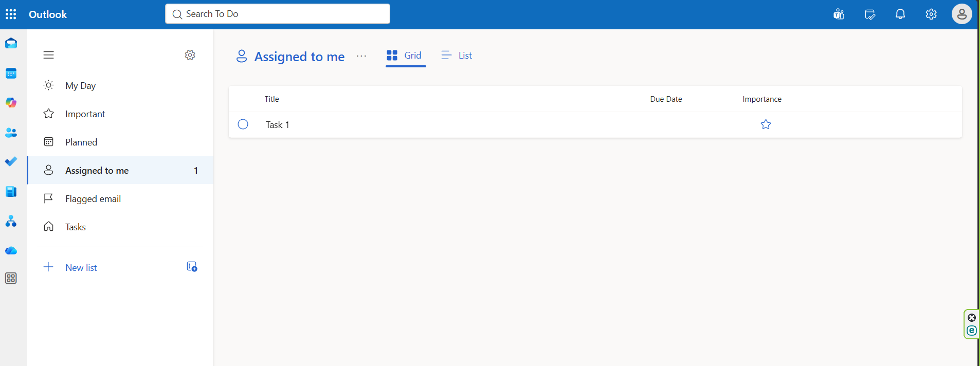Viewport: 980px width, 366px height.
Task: Open Flagged email list
Action: pos(120,198)
